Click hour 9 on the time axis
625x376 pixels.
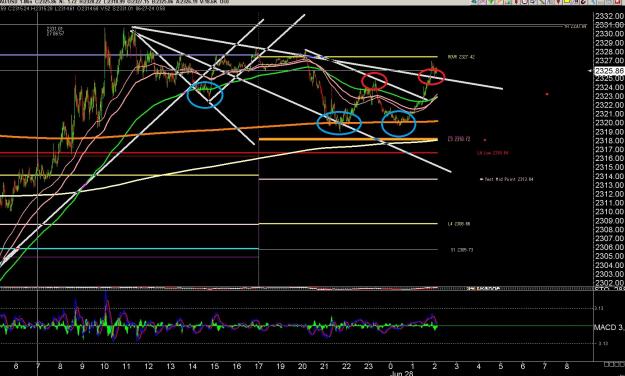[x=82, y=366]
